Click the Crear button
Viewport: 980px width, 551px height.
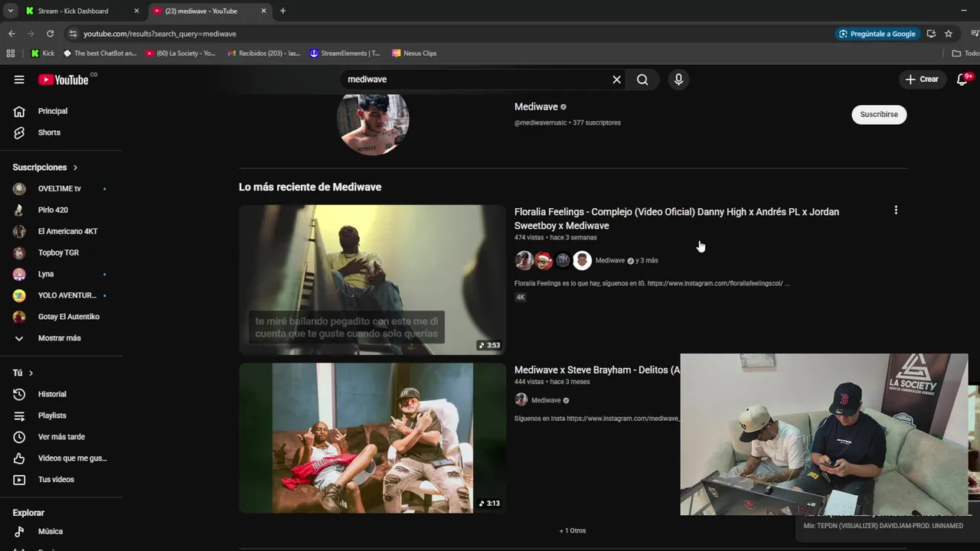click(922, 80)
